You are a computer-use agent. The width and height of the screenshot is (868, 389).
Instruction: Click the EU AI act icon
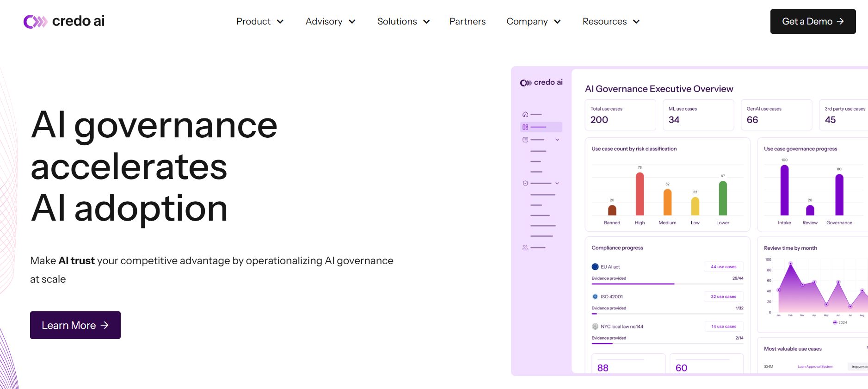(595, 267)
